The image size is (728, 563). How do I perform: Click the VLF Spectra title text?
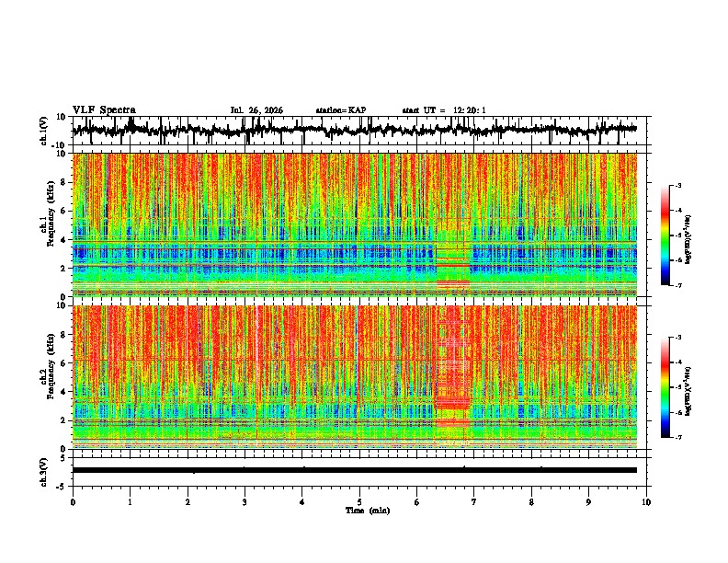point(104,110)
